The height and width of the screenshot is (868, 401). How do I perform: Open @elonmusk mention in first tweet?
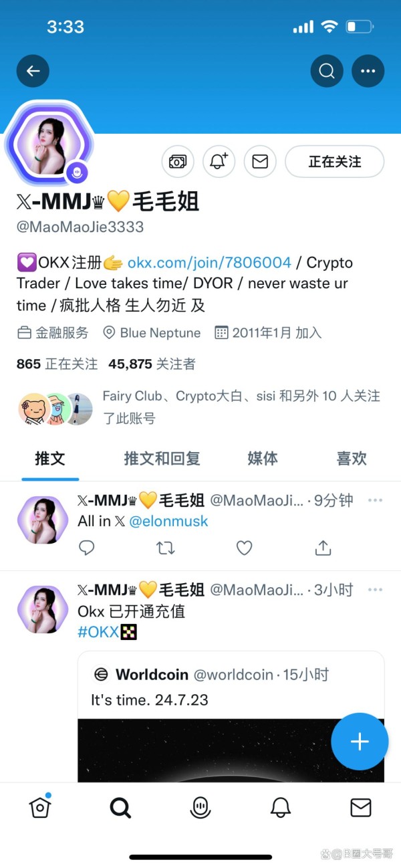click(168, 521)
